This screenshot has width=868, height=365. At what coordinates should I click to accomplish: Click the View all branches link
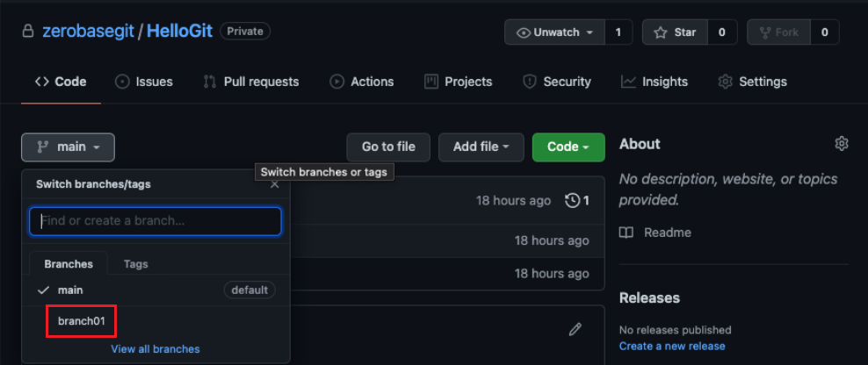coord(156,349)
